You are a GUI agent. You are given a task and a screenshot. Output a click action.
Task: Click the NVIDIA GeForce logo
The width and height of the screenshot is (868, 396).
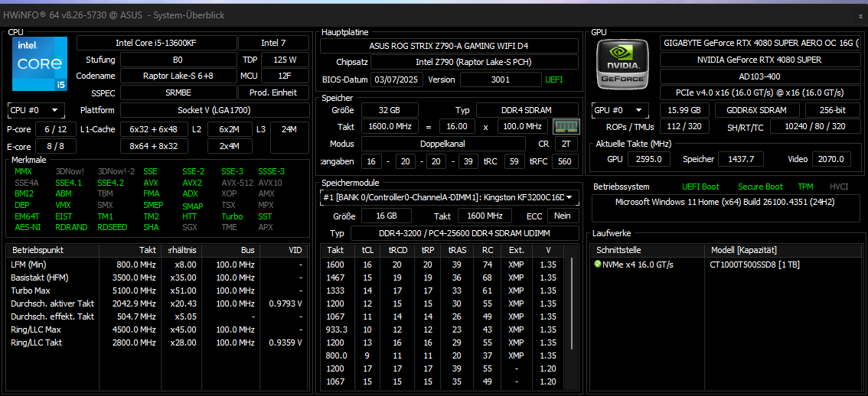tap(623, 63)
